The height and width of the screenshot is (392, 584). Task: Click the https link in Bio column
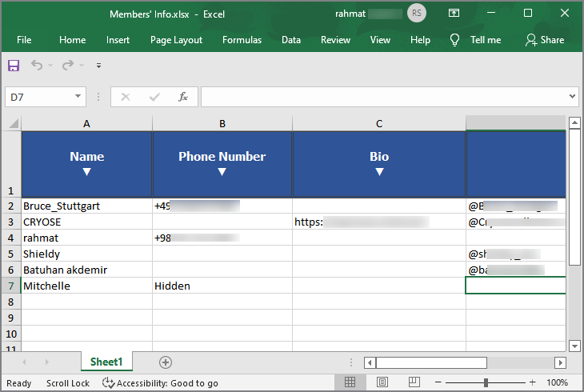coord(379,222)
